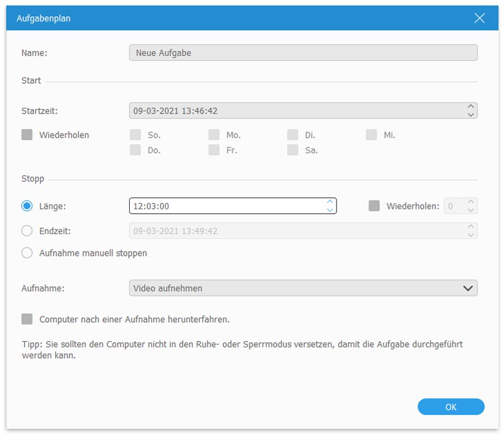Enable the Wiederholen checkbox in the Stopp section
The width and height of the screenshot is (504, 435).
pyautogui.click(x=374, y=206)
